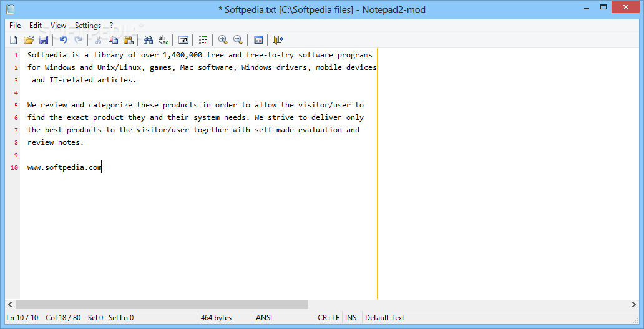The image size is (644, 329).
Task: Open the Replace text tool icon
Action: (x=163, y=40)
